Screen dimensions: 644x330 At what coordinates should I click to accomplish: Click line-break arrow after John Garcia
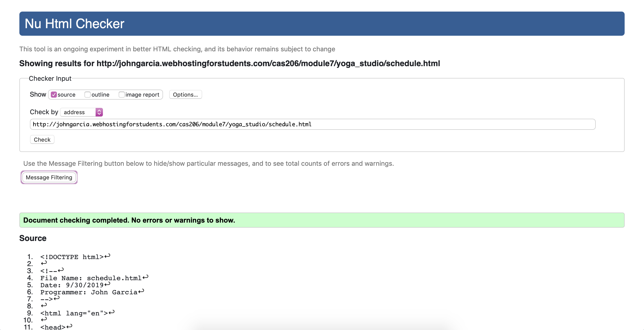(x=141, y=291)
